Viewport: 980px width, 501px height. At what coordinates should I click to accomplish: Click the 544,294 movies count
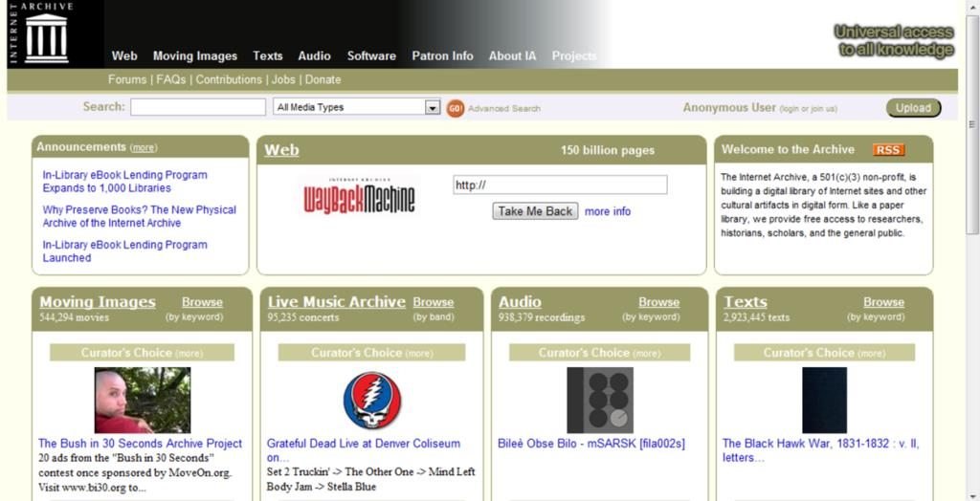tap(74, 317)
